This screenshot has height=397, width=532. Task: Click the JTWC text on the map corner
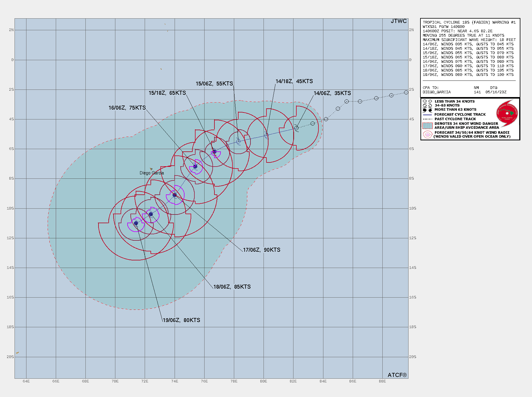point(399,21)
